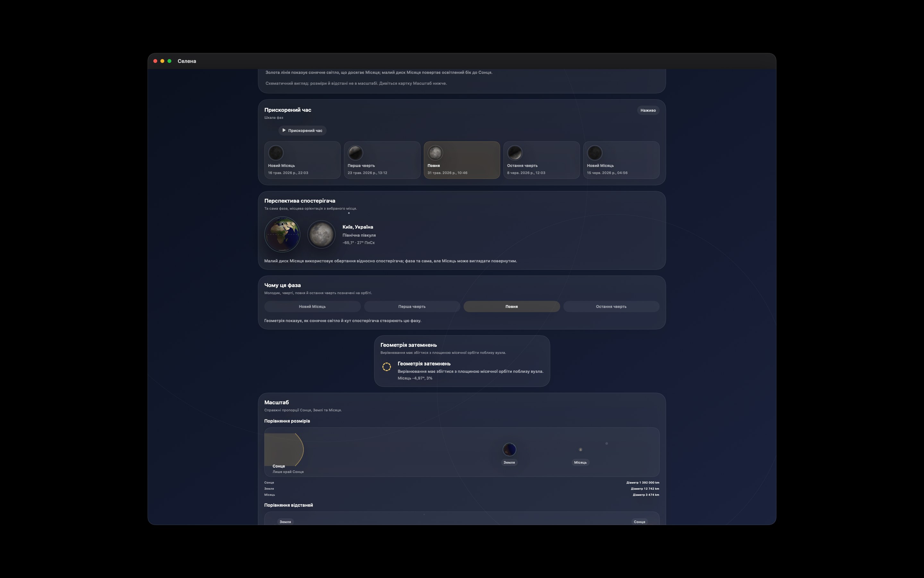Switch to Перша чверть phase tab
Screen dimensions: 924x578
click(x=412, y=307)
